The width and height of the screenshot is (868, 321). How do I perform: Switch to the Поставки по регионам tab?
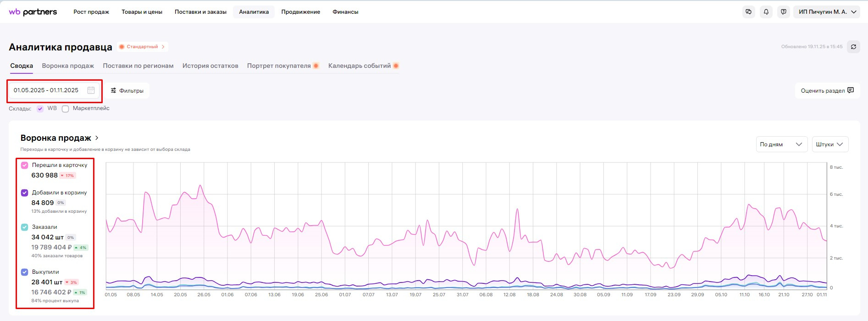point(138,66)
